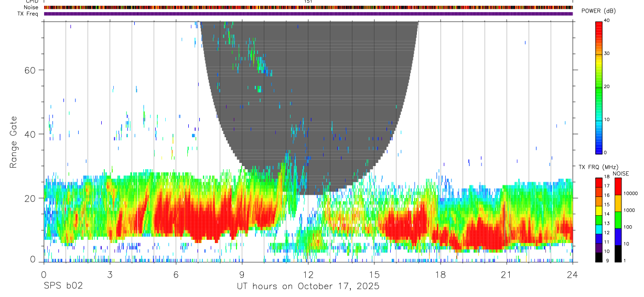Click the 10 tick on the power colorbar
The width and height of the screenshot is (644, 297).
(x=607, y=119)
